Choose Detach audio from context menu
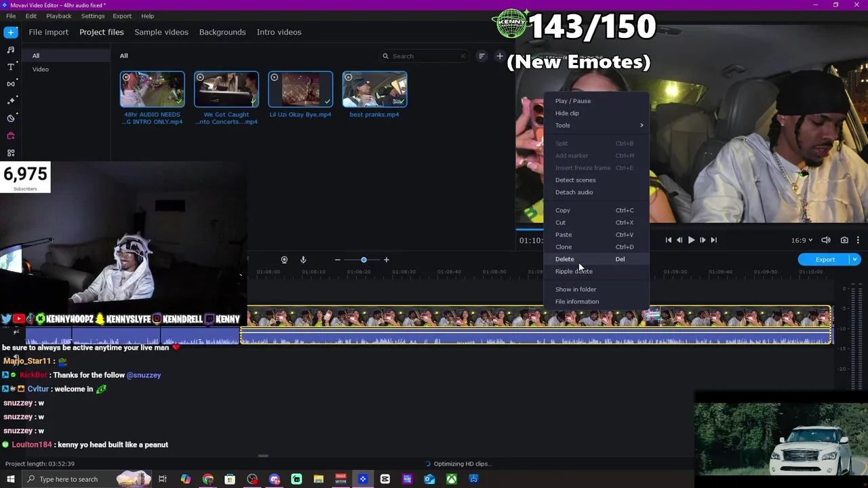The image size is (868, 488). tap(598, 192)
